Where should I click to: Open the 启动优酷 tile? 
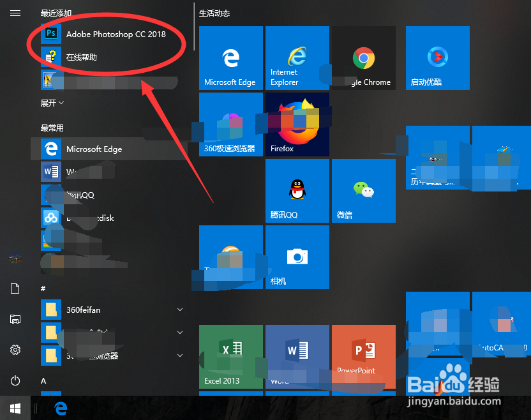[438, 58]
